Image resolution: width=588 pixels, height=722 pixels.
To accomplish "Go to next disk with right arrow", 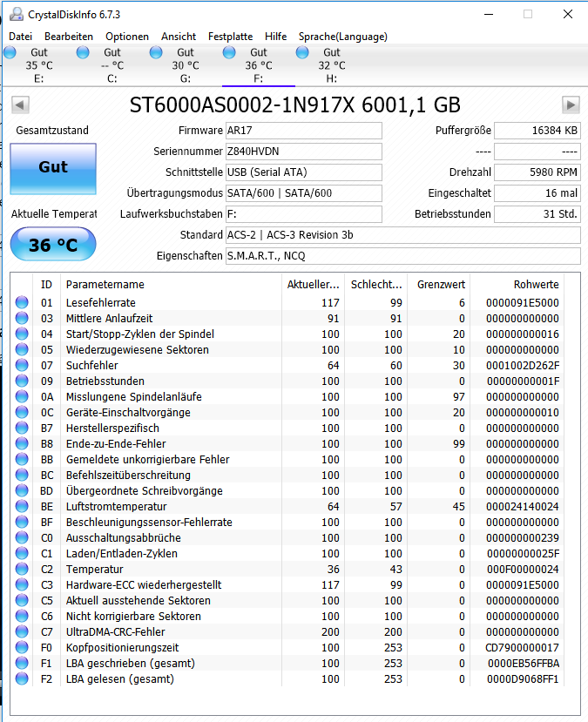I will point(571,105).
